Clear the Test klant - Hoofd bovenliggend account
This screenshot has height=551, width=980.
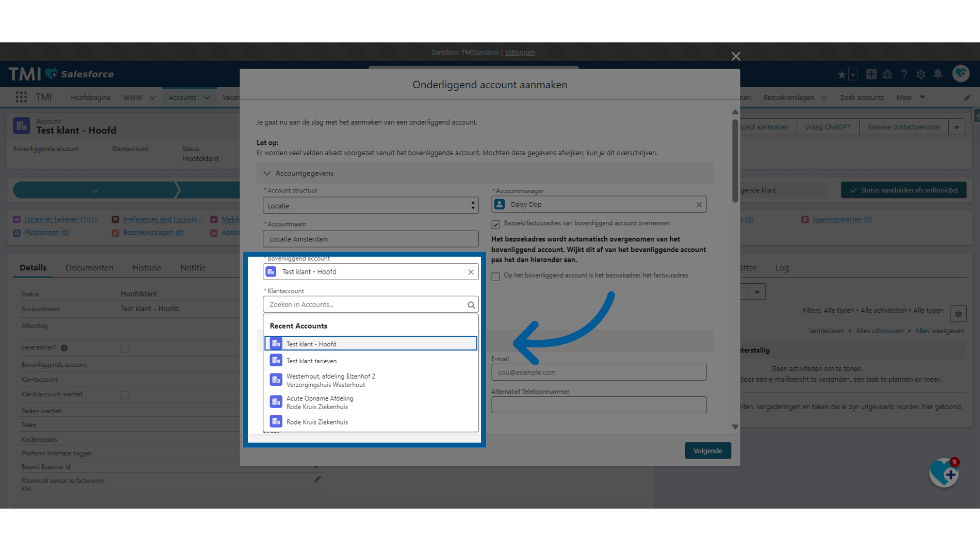tap(471, 272)
